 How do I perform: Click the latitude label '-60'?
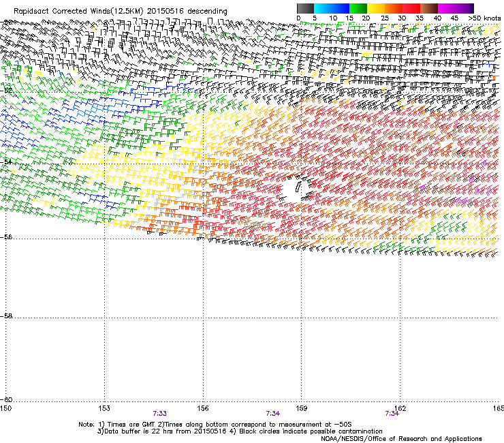pyautogui.click(x=6, y=400)
